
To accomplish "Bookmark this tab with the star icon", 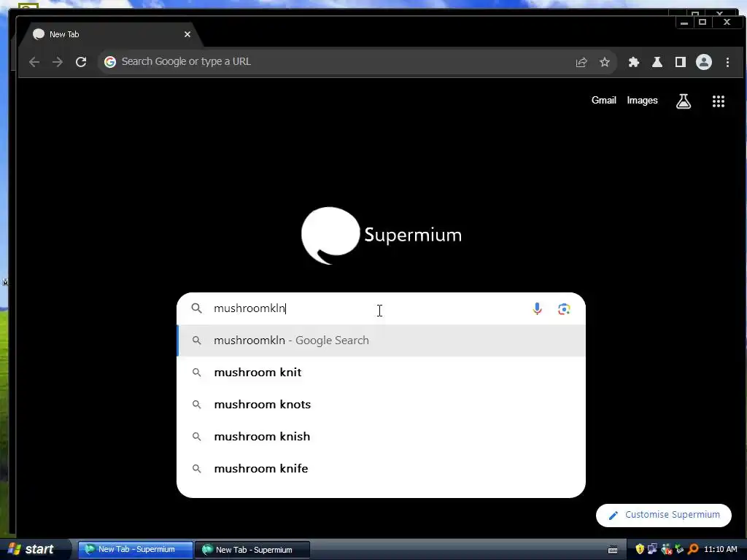I will (605, 62).
